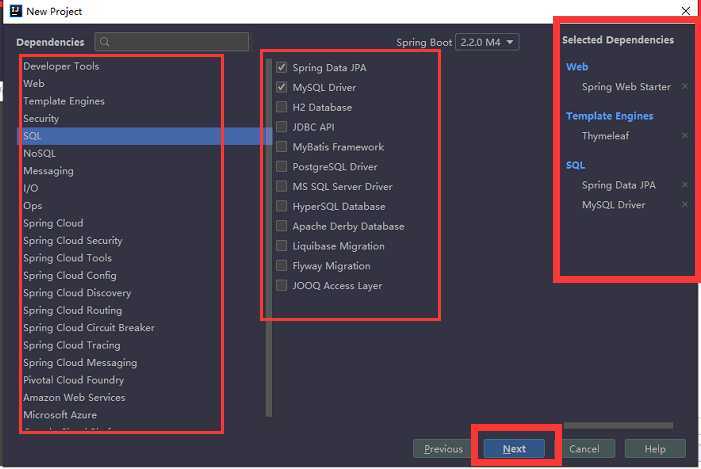Choose Spring Cloud Discovery category

pyautogui.click(x=77, y=293)
